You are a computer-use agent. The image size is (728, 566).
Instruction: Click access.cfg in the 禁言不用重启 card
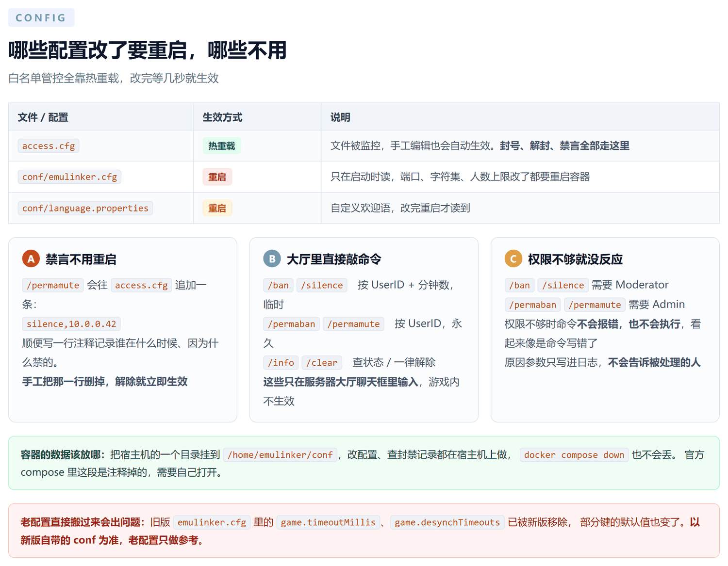click(x=141, y=285)
